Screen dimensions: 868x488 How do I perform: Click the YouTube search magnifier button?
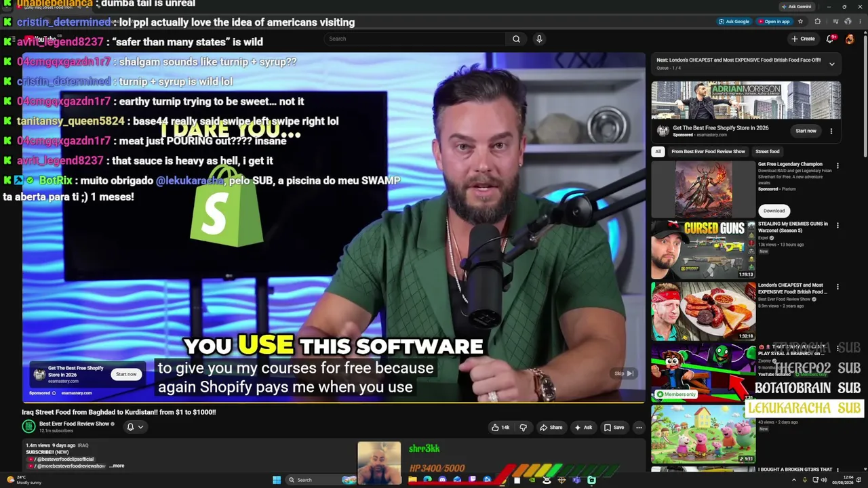516,39
